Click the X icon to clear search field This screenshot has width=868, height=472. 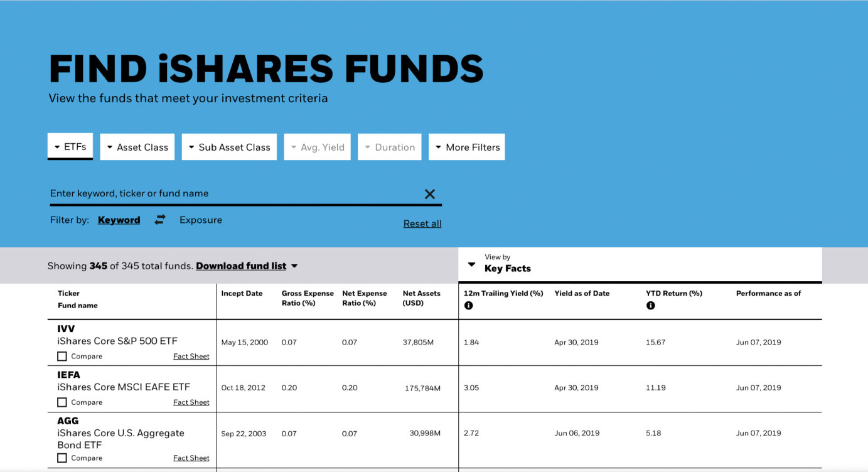click(429, 194)
